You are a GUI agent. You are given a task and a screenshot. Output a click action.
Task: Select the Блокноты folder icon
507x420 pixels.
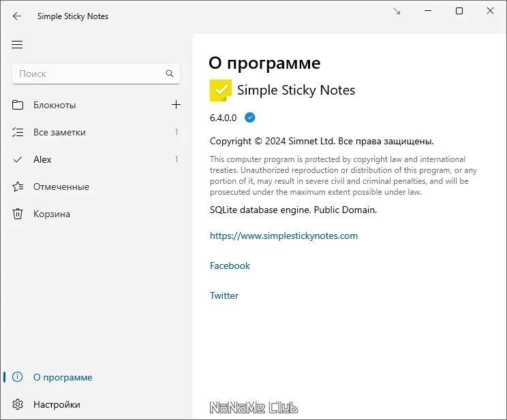[x=18, y=105]
